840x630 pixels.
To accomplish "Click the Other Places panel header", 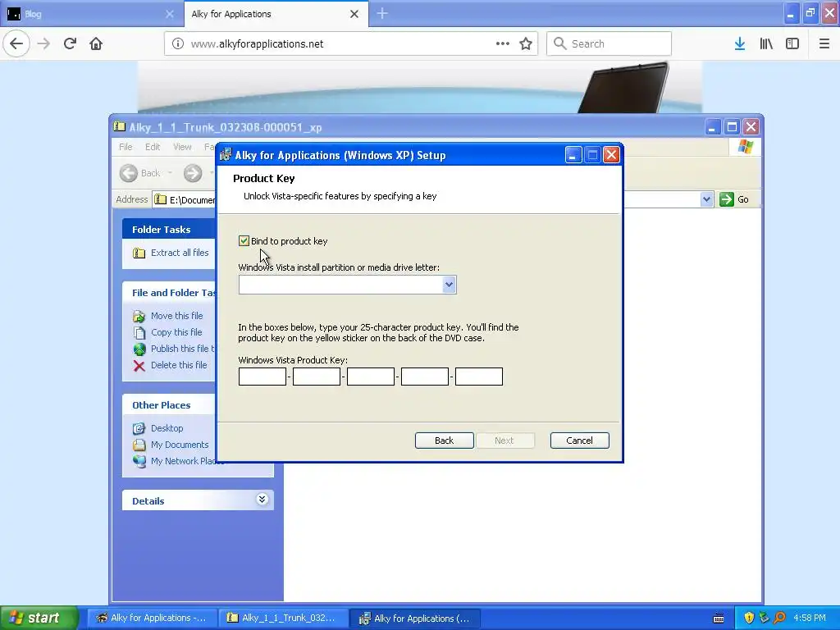I will tap(169, 405).
